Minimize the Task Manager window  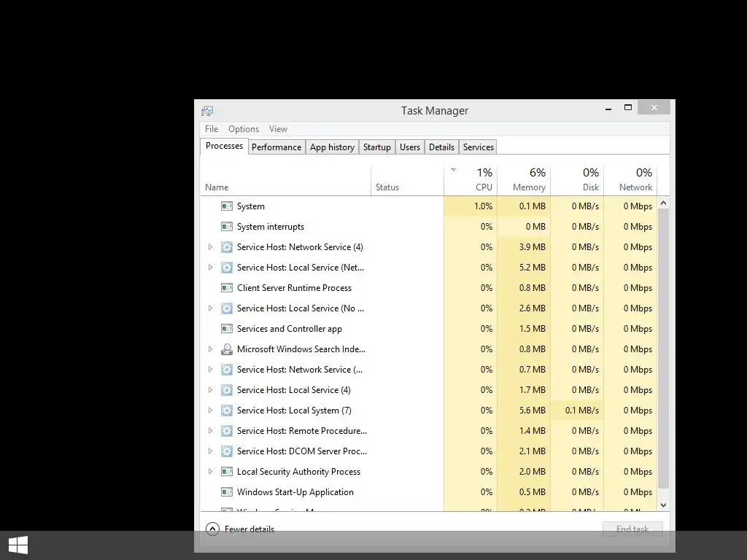click(608, 109)
